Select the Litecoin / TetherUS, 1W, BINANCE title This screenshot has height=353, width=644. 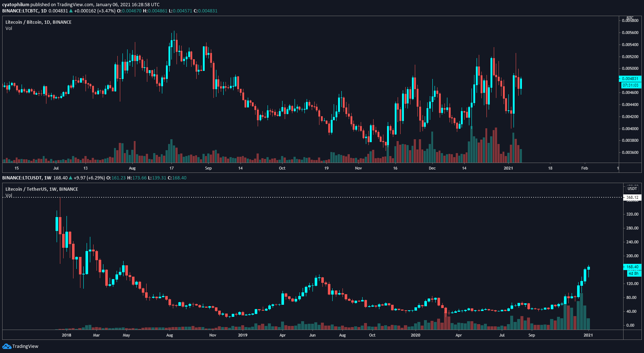pyautogui.click(x=42, y=189)
